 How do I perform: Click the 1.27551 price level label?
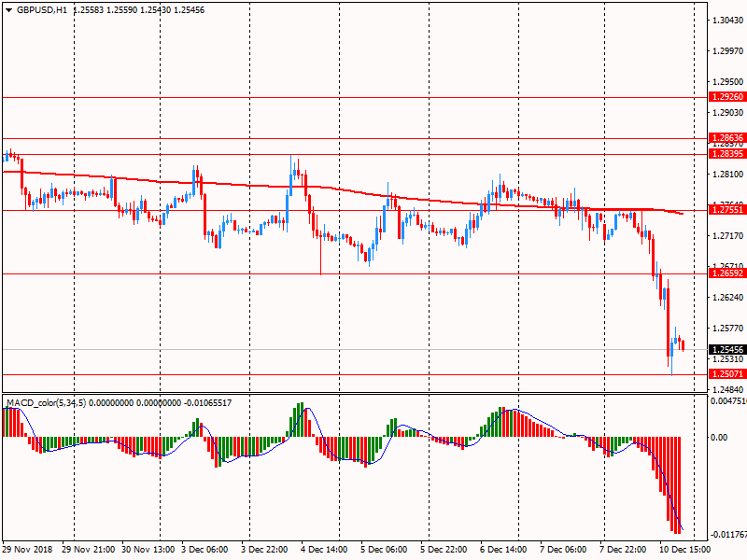(x=727, y=210)
